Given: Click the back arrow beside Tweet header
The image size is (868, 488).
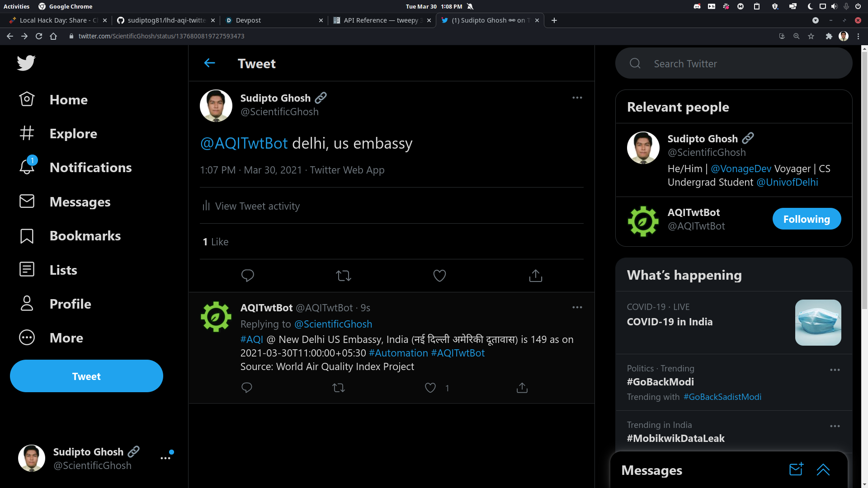Looking at the screenshot, I should (209, 63).
